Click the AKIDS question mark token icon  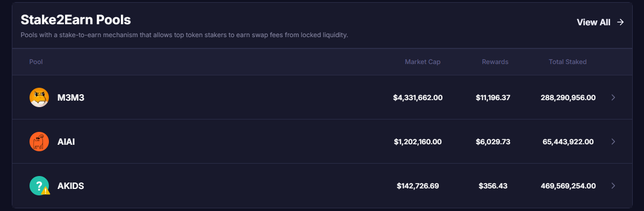tap(39, 186)
